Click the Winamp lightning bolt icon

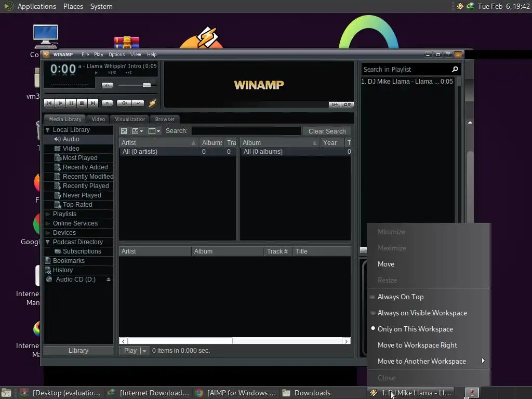(x=152, y=103)
